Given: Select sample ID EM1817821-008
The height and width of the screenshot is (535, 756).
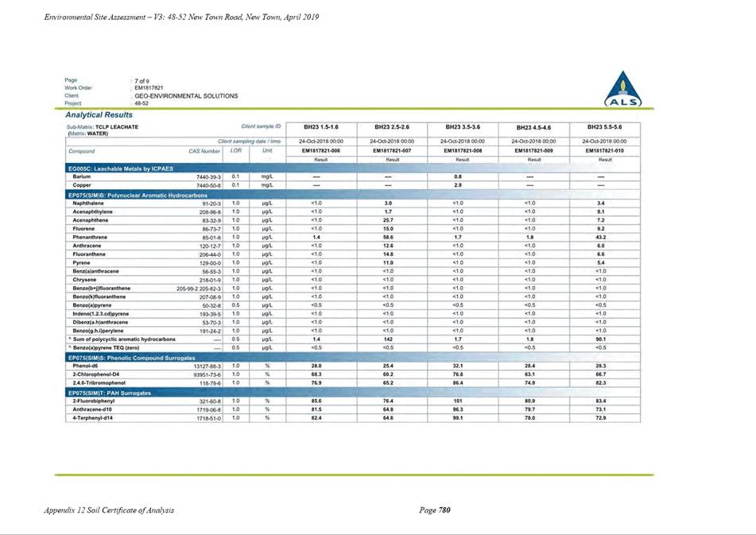Looking at the screenshot, I should 463,151.
